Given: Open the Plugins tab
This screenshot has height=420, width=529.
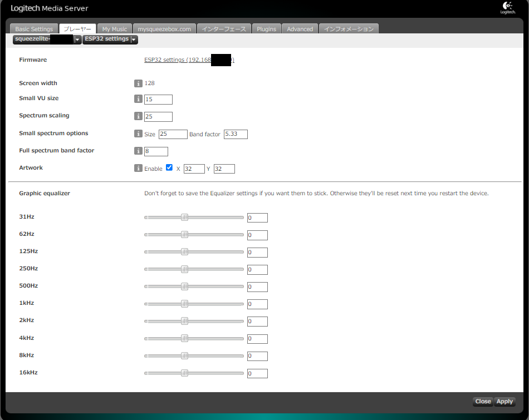Looking at the screenshot, I should (x=267, y=29).
